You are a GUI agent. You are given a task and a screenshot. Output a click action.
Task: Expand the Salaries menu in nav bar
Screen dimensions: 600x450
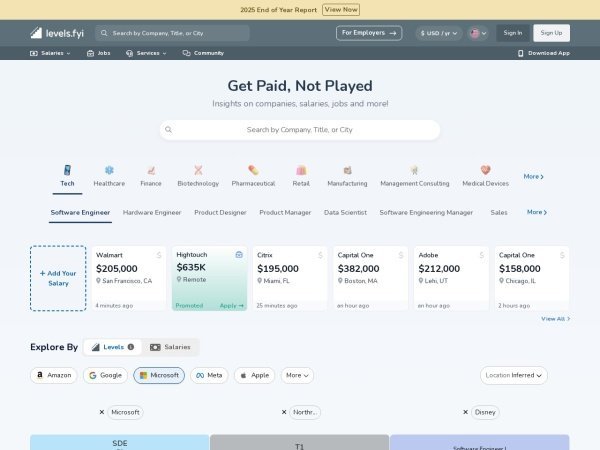[50, 53]
